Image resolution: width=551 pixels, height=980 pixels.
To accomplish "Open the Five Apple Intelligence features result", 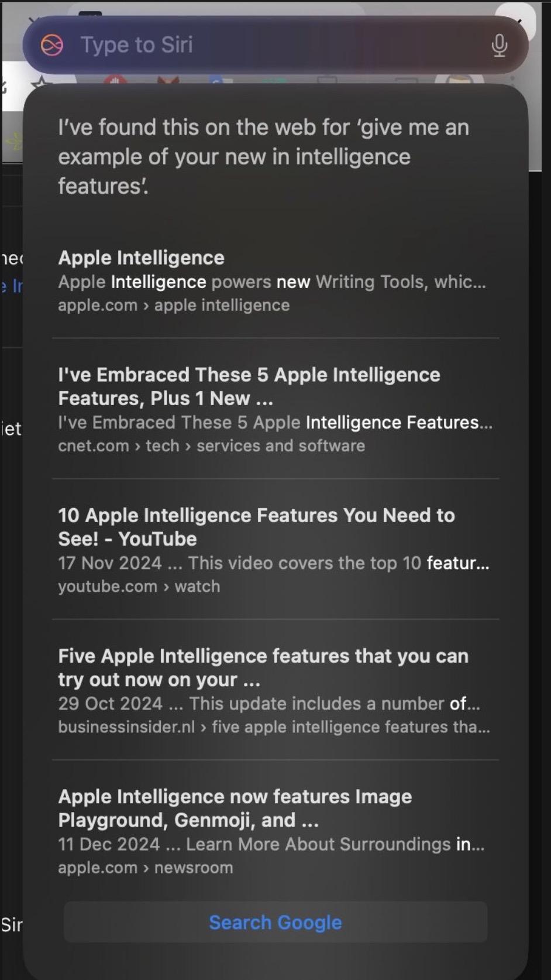I will 263,667.
